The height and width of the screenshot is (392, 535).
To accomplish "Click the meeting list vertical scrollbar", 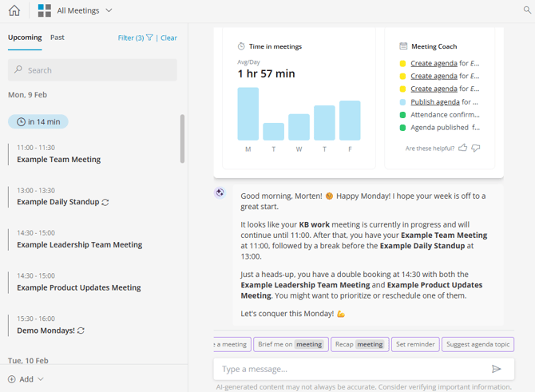I will pos(182,138).
